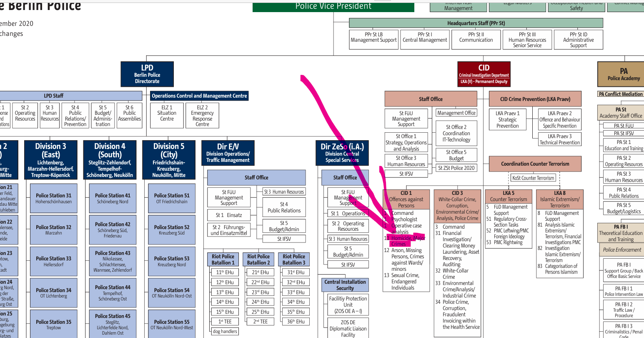644x338 pixels.
Task: Click the dog handlers box
Action: (x=225, y=331)
